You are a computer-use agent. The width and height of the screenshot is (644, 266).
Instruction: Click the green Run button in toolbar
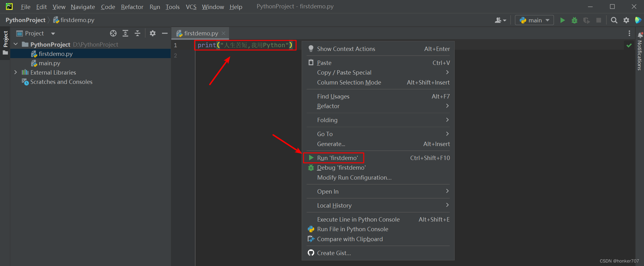pos(562,20)
